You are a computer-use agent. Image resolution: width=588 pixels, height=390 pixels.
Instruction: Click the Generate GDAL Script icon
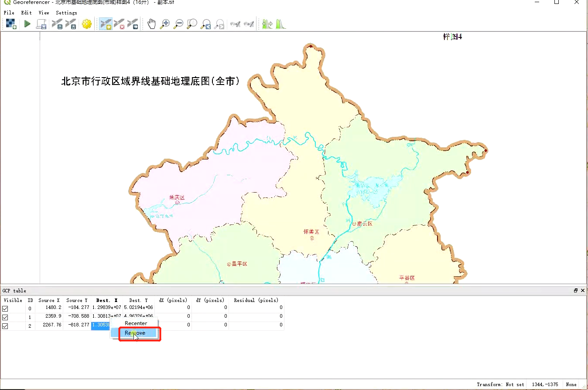[42, 24]
